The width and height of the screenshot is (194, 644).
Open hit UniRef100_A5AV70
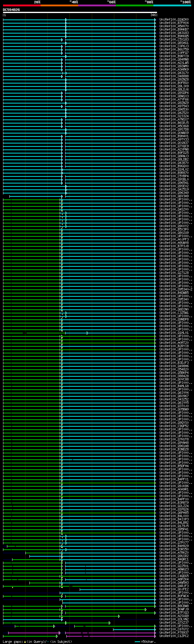[x=174, y=26]
